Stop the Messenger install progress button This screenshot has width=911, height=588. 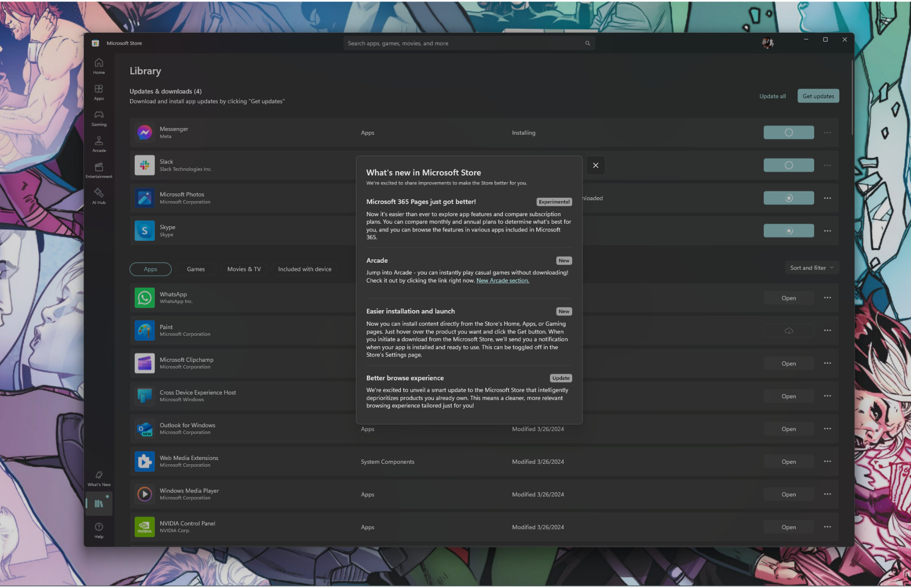tap(789, 132)
